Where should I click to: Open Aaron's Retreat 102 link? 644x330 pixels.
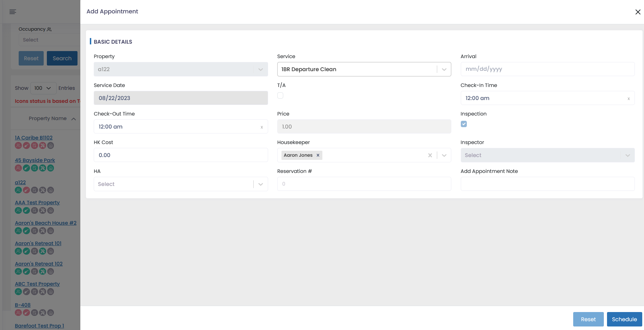(x=39, y=264)
